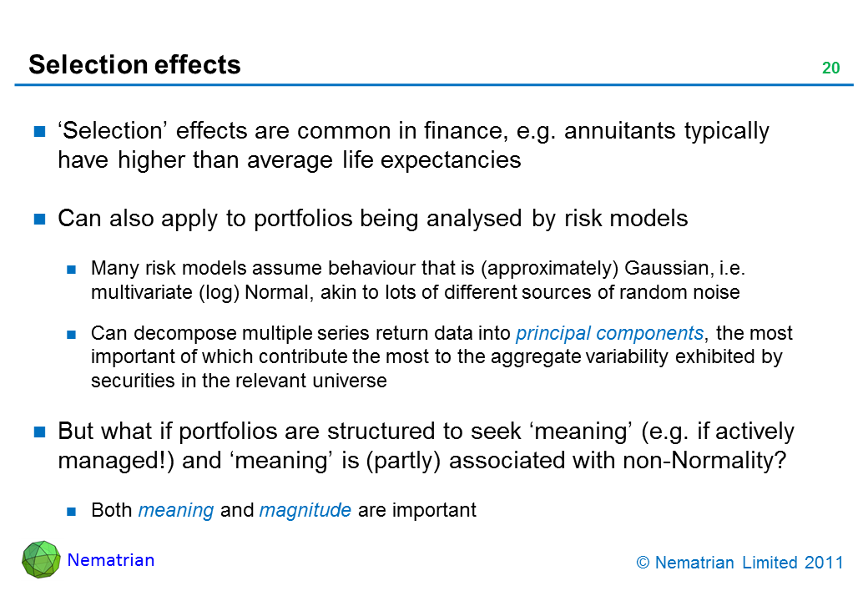Open the "principal components" link
The image size is (868, 601).
pyautogui.click(x=609, y=334)
